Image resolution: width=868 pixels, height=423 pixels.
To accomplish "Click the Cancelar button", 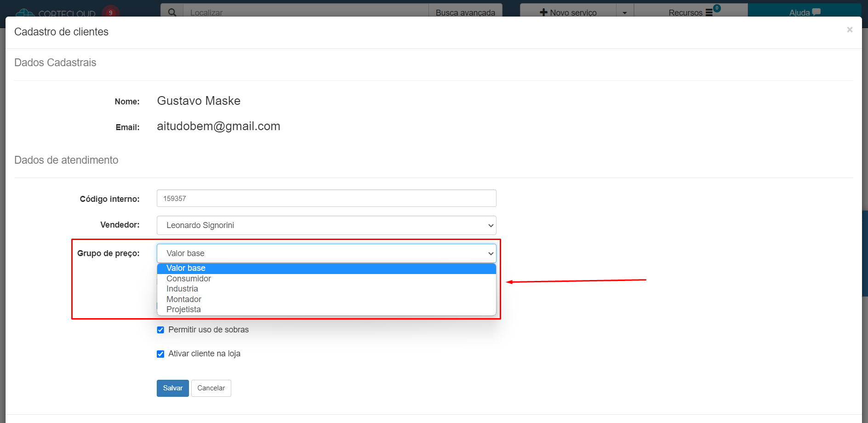I will pos(211,388).
